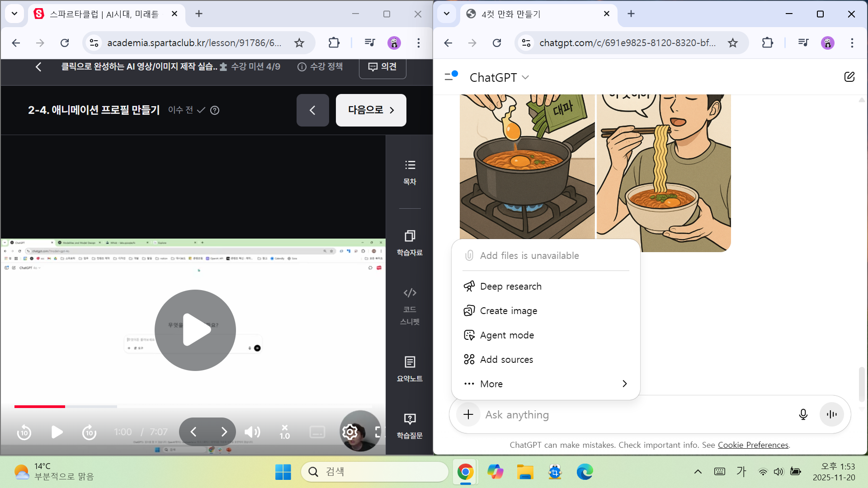Reload the spartaclub page
This screenshot has height=488, width=868.
(x=65, y=43)
